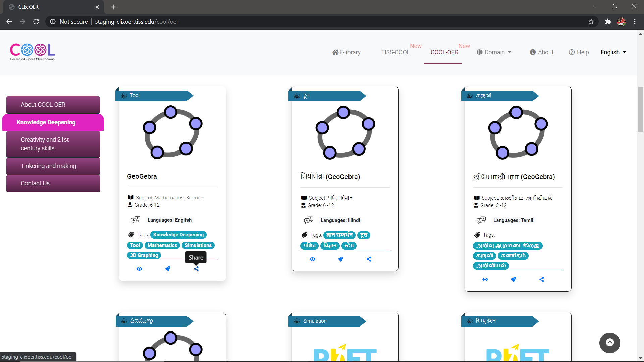Viewport: 644px width, 362px height.
Task: Click the eye view icon on Tamil GeoGebra card
Action: coord(485,279)
